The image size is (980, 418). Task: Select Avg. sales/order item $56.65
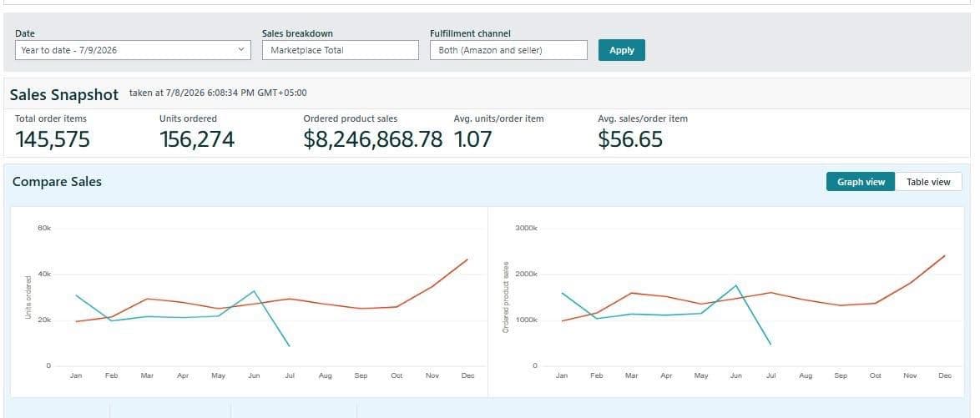pyautogui.click(x=630, y=139)
